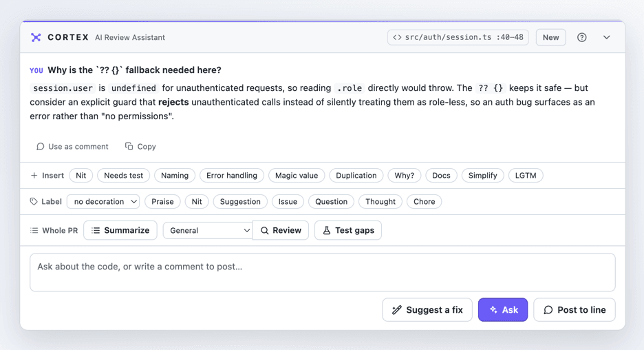The image size is (644, 350).
Task: Insert the Simplify snippet
Action: tap(482, 175)
